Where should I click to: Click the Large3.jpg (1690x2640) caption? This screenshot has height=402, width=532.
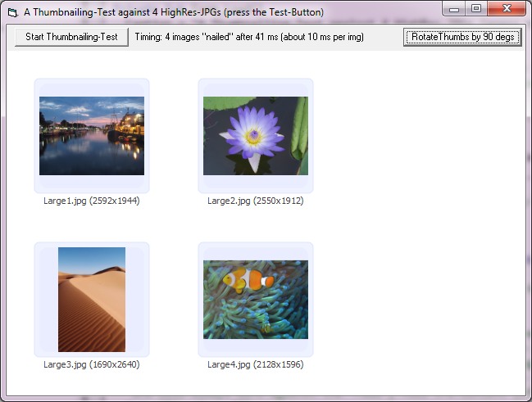click(x=92, y=364)
